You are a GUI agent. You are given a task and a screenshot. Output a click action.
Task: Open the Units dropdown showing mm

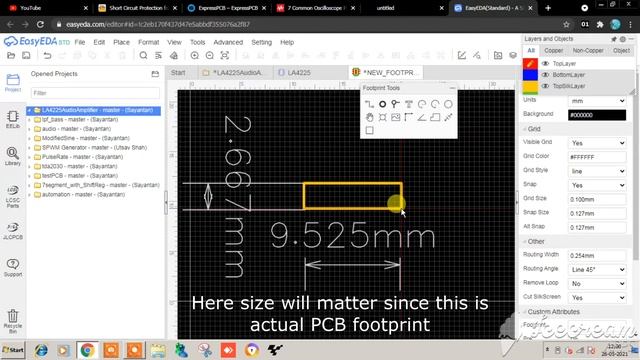point(597,101)
